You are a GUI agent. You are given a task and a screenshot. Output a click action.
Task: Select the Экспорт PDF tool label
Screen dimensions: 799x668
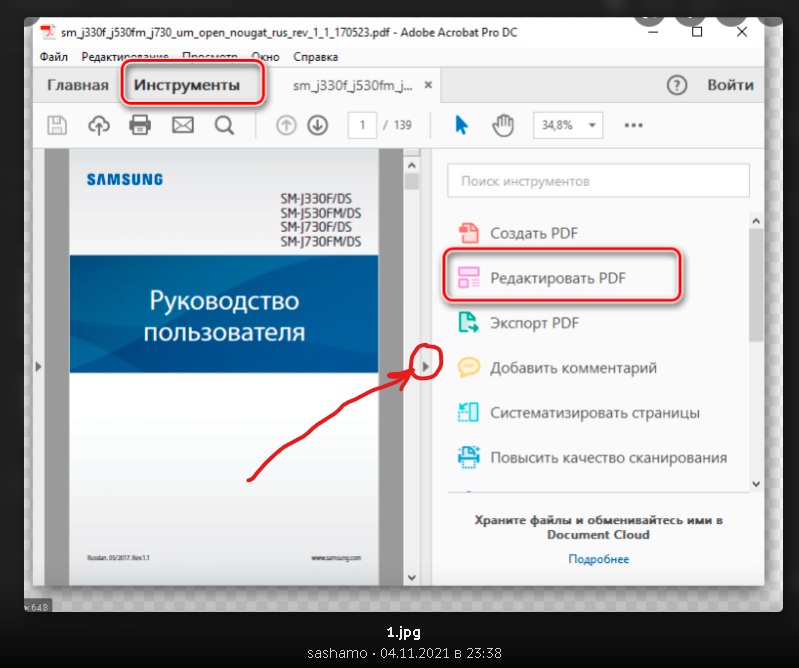click(x=535, y=323)
